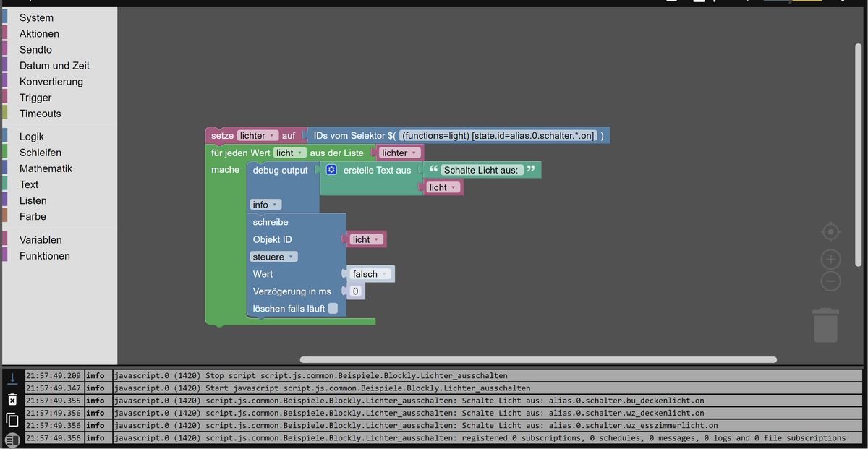Click log timestamp 21:57:49.347
Image resolution: width=868 pixels, height=449 pixels.
click(54, 388)
